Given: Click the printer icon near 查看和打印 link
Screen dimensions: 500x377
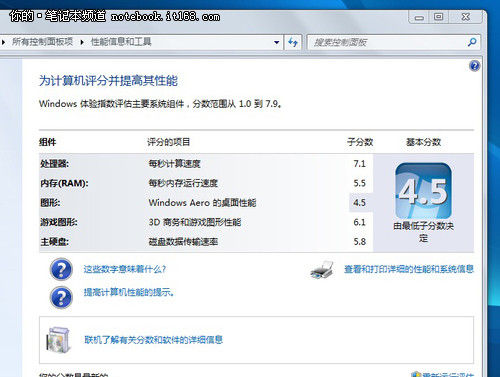Looking at the screenshot, I should [322, 270].
